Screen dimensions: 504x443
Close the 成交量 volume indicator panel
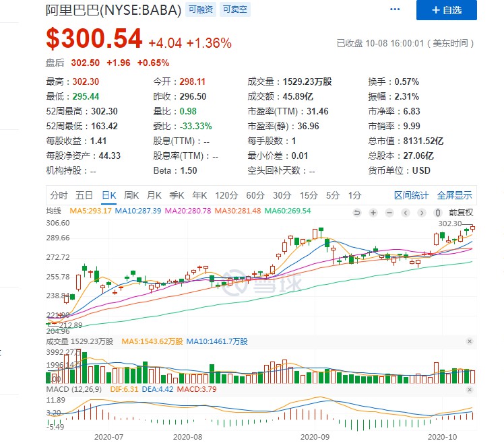(470, 341)
